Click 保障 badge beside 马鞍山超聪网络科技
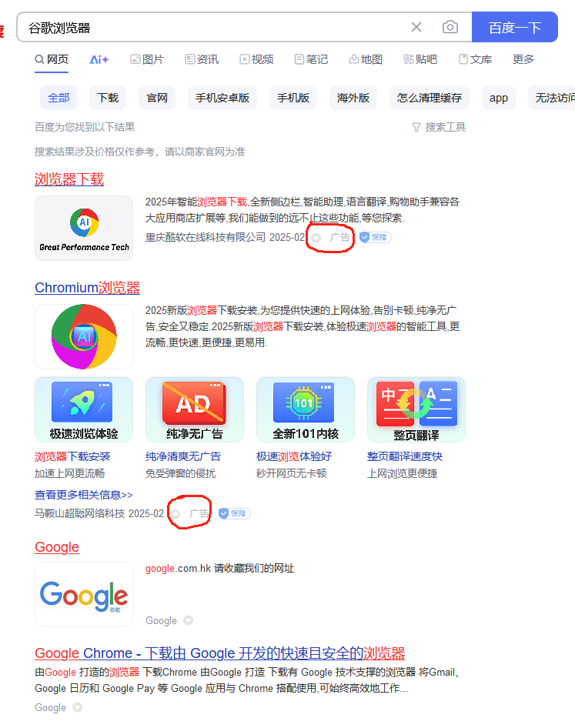 pyautogui.click(x=235, y=513)
